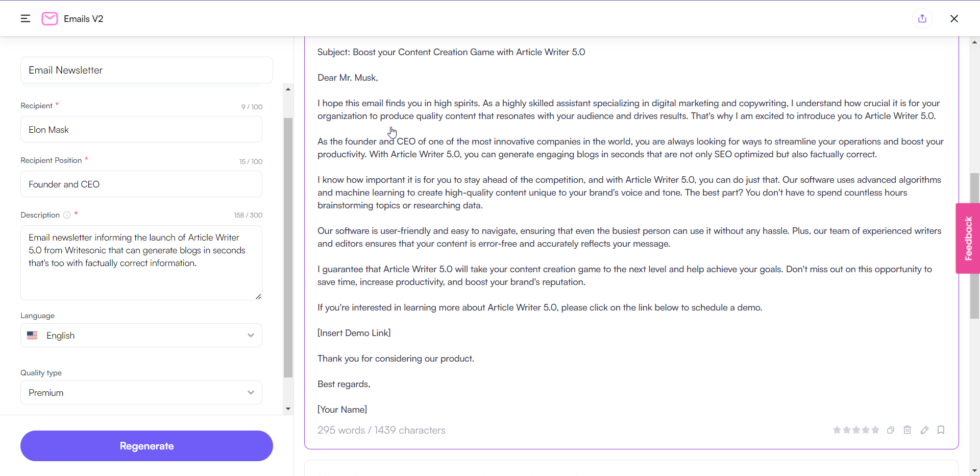Rate the email five stars
Viewport: 980px width, 476px height.
[x=875, y=430]
